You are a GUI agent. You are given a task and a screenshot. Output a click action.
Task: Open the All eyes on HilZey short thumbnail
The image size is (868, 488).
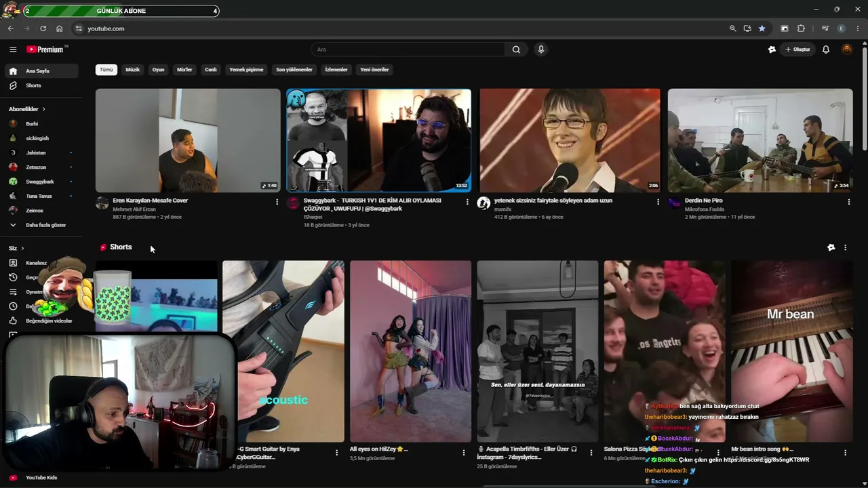pyautogui.click(x=410, y=351)
